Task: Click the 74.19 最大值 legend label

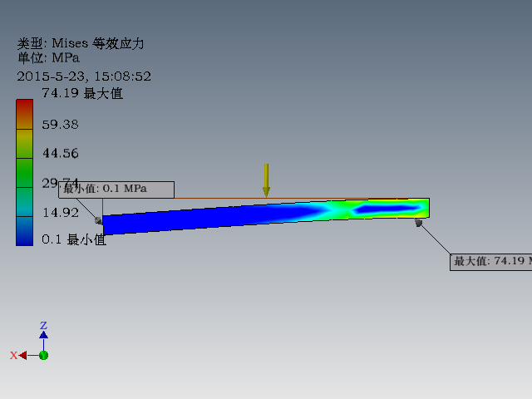Action: pos(82,93)
